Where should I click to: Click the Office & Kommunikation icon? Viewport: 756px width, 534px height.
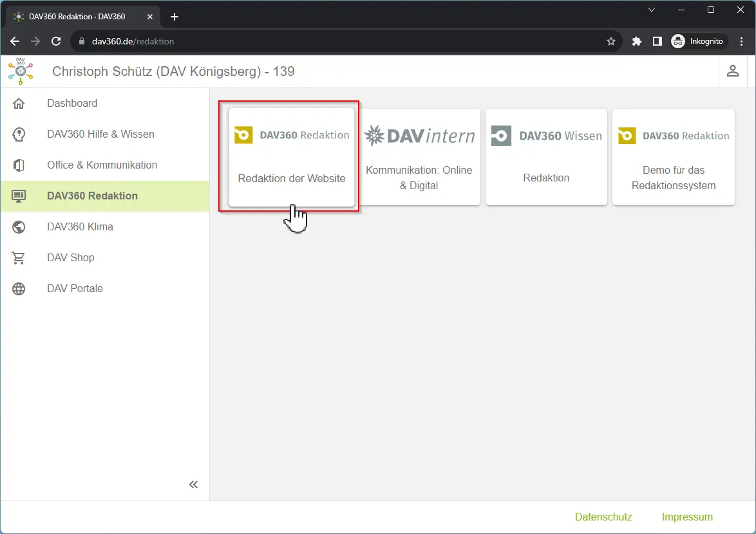[x=19, y=165]
